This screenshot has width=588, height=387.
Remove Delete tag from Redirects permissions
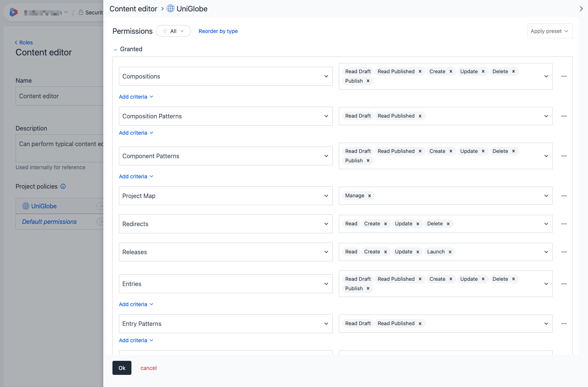coord(448,224)
